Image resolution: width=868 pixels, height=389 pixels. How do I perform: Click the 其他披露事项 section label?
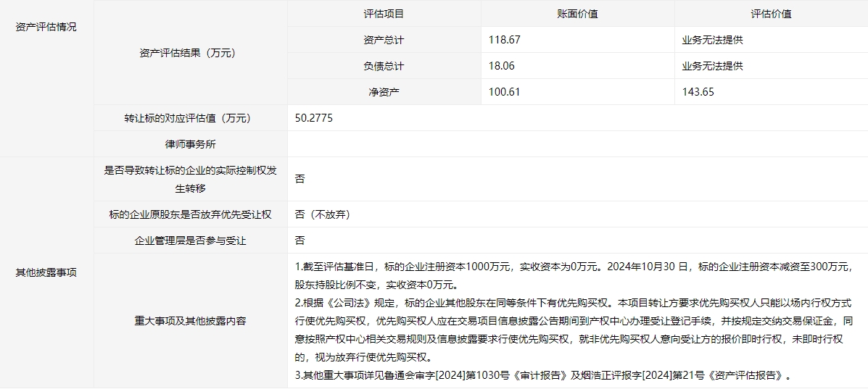pyautogui.click(x=46, y=272)
